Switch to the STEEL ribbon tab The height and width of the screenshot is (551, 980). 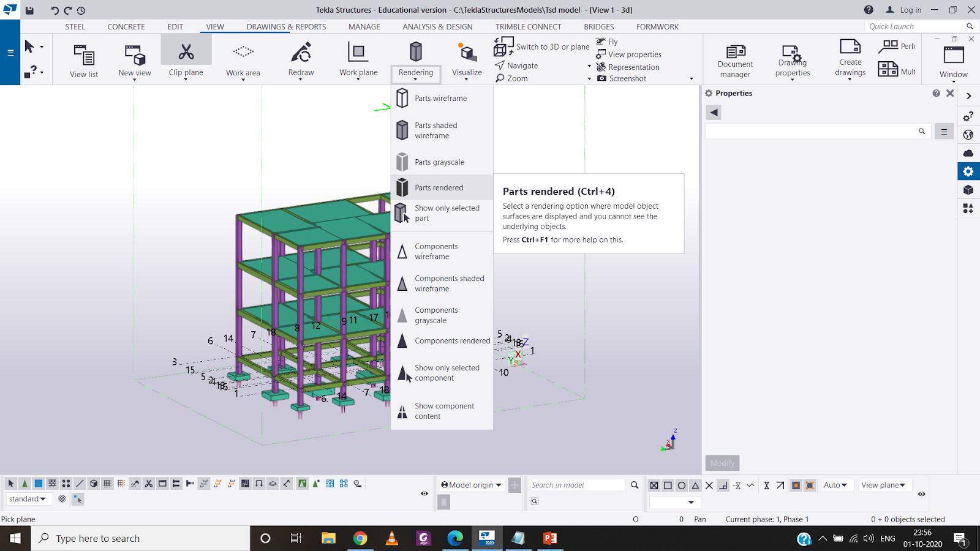(75, 27)
